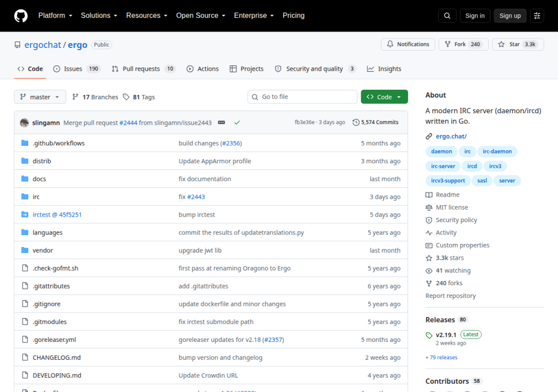Expand the Resources menu
This screenshot has width=558, height=392.
147,16
